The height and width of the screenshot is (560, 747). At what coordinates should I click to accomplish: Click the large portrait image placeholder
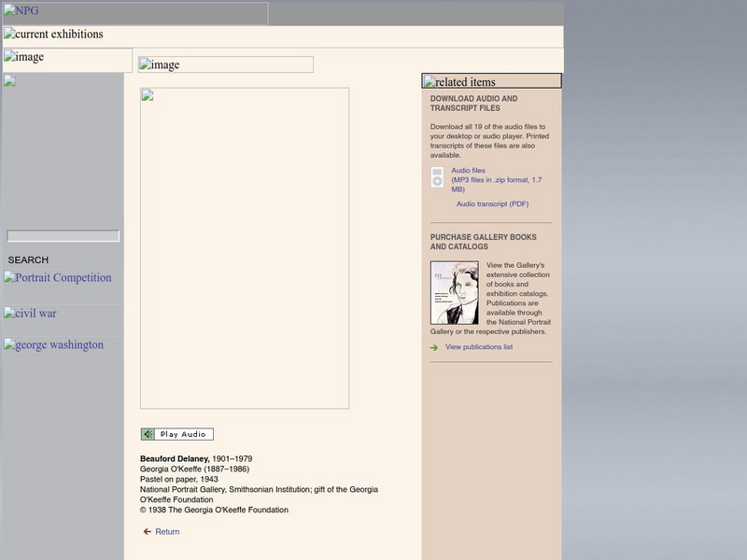(245, 248)
